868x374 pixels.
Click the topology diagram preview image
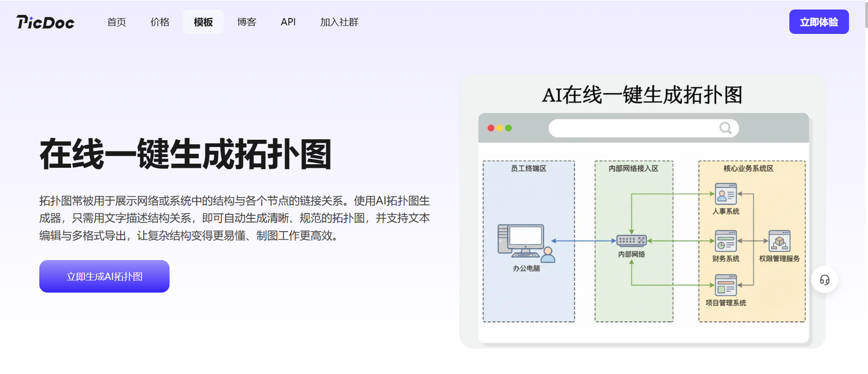pyautogui.click(x=643, y=211)
